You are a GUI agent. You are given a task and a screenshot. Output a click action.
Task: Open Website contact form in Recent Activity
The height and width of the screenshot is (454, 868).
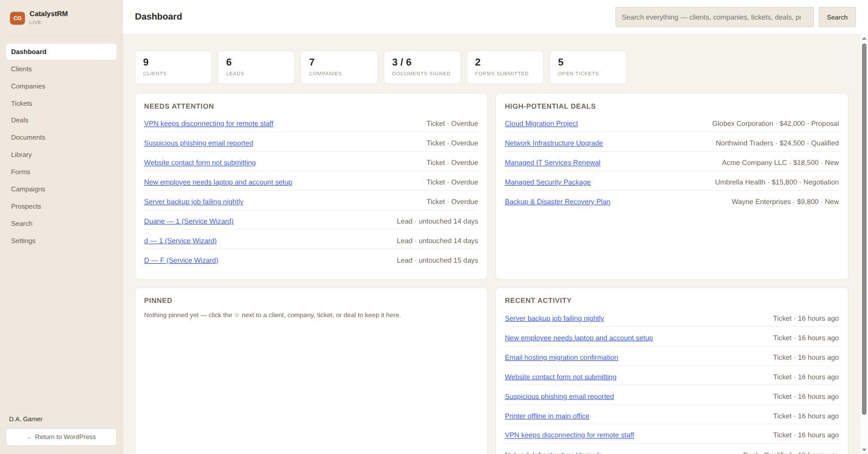click(x=560, y=377)
